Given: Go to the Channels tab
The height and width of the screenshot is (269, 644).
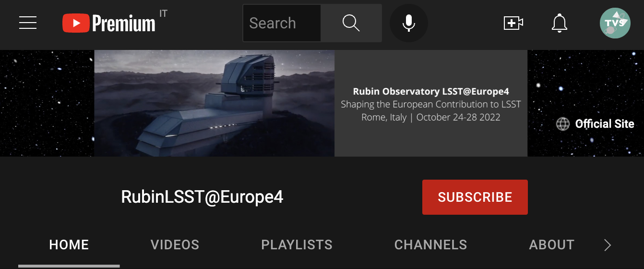Looking at the screenshot, I should click(430, 245).
